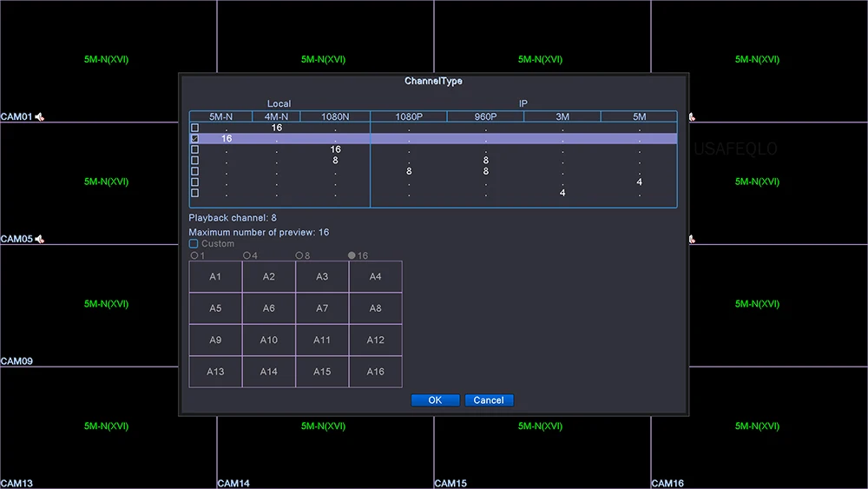Check the 1080N 16 channel row

[194, 149]
